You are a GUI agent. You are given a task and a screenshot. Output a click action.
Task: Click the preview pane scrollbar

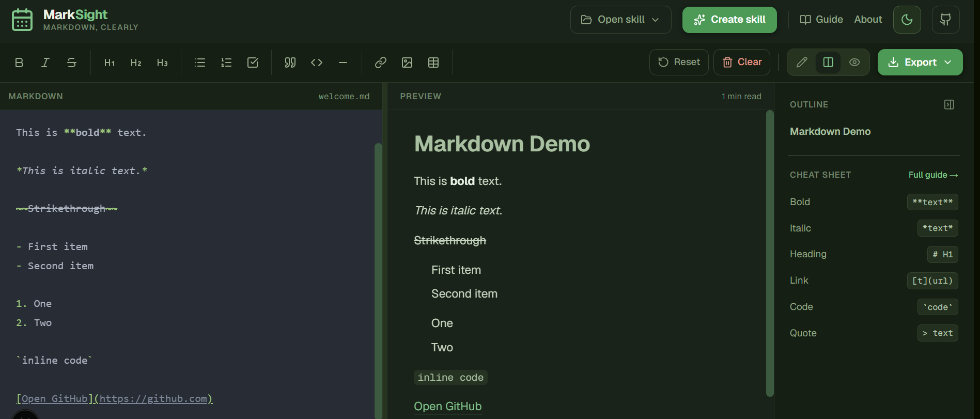[770, 253]
